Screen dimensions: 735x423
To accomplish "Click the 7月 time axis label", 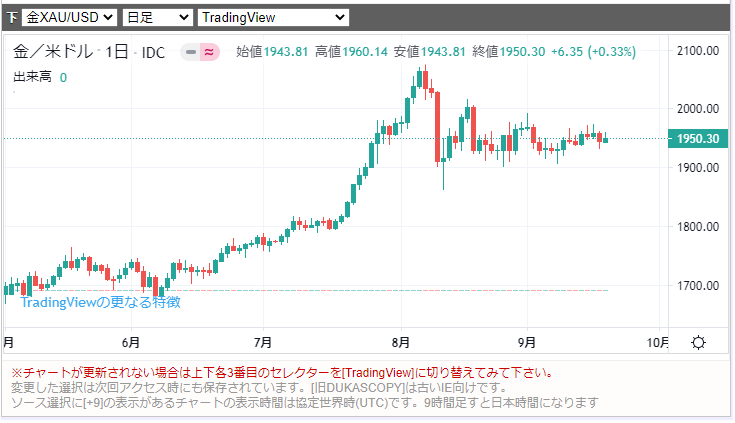I will (263, 343).
